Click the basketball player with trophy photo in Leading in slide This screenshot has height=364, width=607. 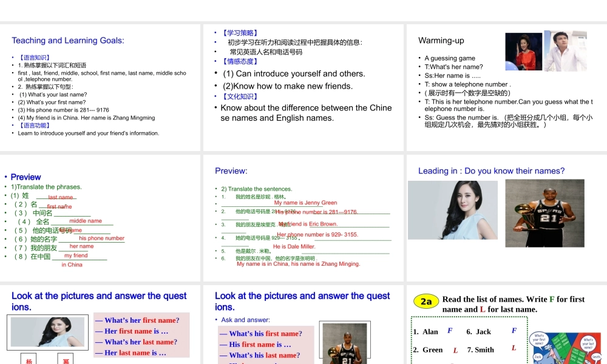pyautogui.click(x=544, y=213)
